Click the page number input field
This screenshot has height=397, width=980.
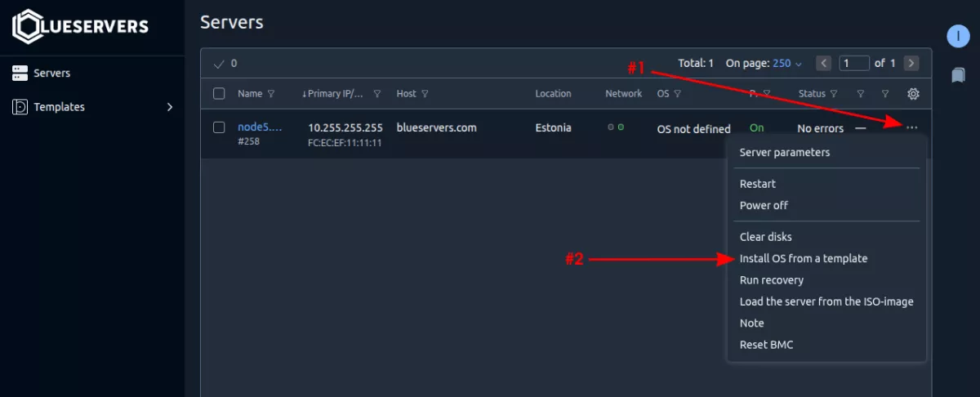click(x=854, y=63)
